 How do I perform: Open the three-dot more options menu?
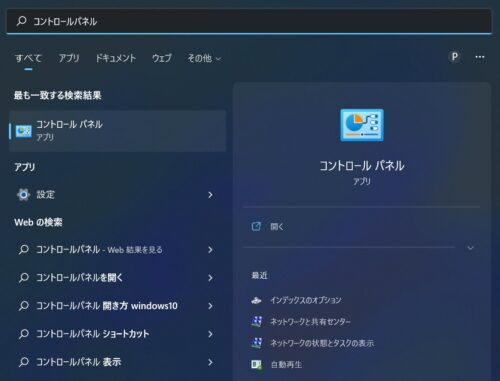480,57
